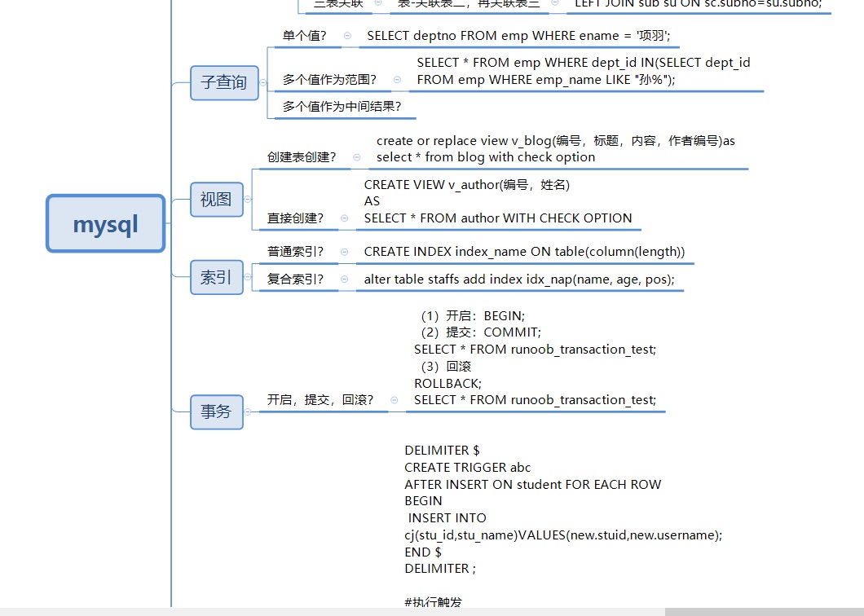Viewport: 864px width, 616px height.
Task: Collapse the 创建表创建? subtopic
Action: [x=357, y=157]
